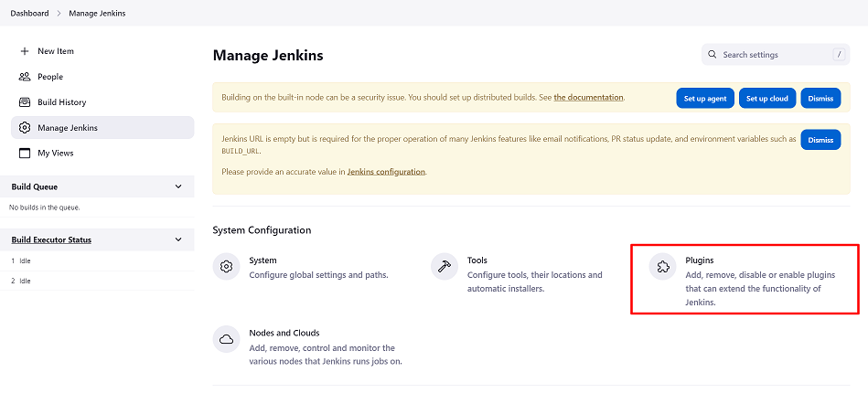This screenshot has height=404, width=868.
Task: Open the Jenkins configuration link
Action: point(386,172)
